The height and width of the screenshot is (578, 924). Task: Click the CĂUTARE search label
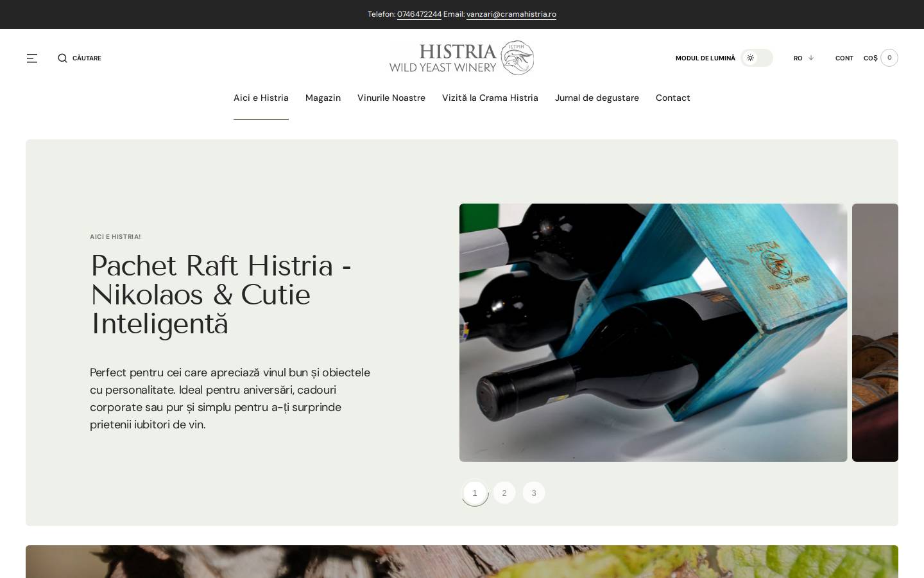(87, 58)
